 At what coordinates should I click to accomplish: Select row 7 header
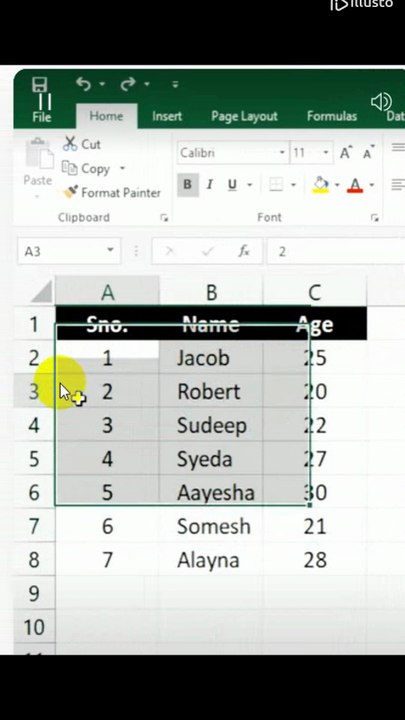[x=34, y=526]
